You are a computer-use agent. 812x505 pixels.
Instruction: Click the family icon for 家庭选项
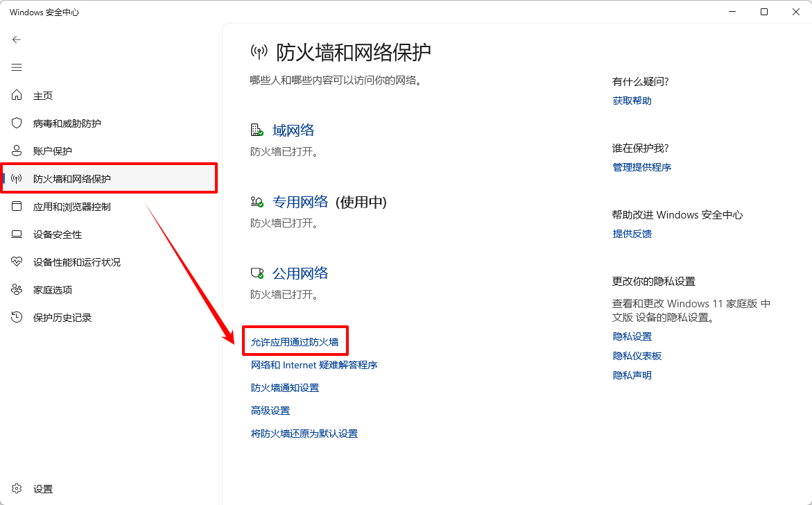(17, 289)
